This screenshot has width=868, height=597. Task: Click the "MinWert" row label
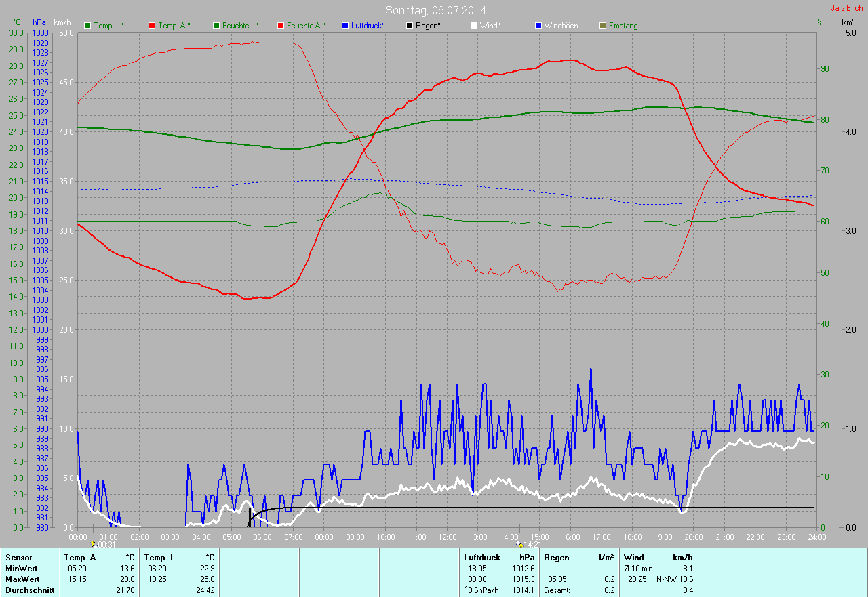pos(22,569)
